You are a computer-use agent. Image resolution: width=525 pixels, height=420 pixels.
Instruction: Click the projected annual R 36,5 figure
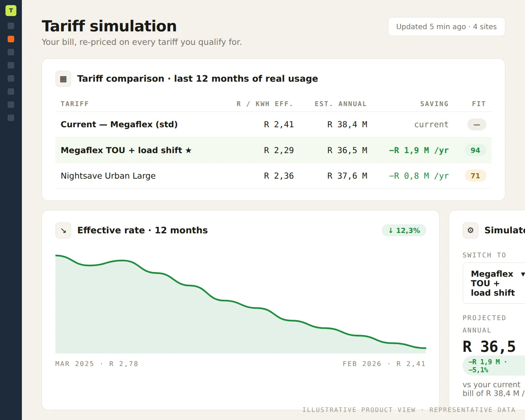(x=489, y=346)
